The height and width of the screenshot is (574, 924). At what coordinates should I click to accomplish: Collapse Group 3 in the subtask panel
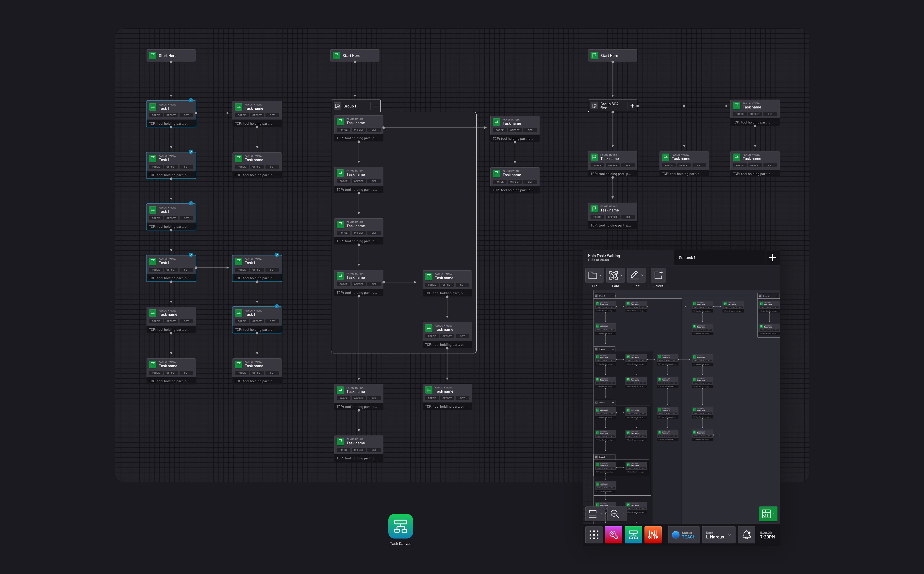613,349
